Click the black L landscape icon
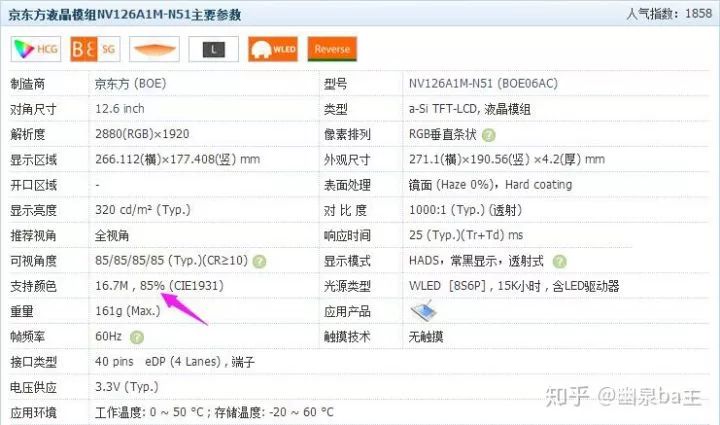The width and height of the screenshot is (720, 425). tap(214, 49)
